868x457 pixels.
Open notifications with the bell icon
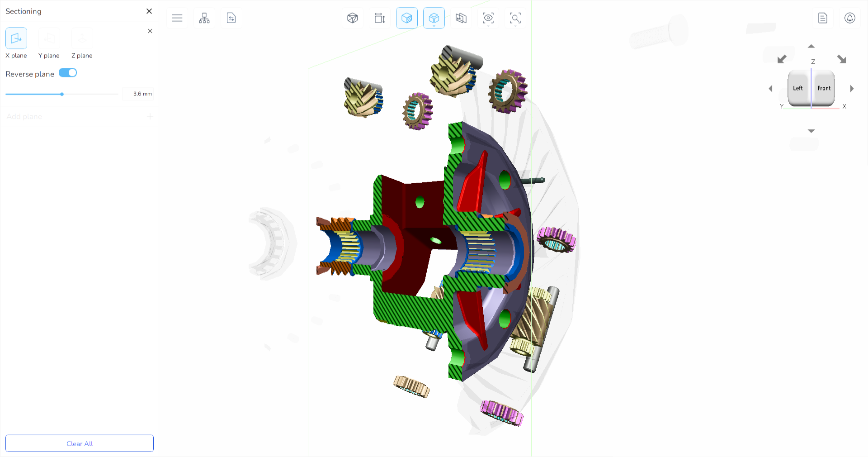point(849,18)
